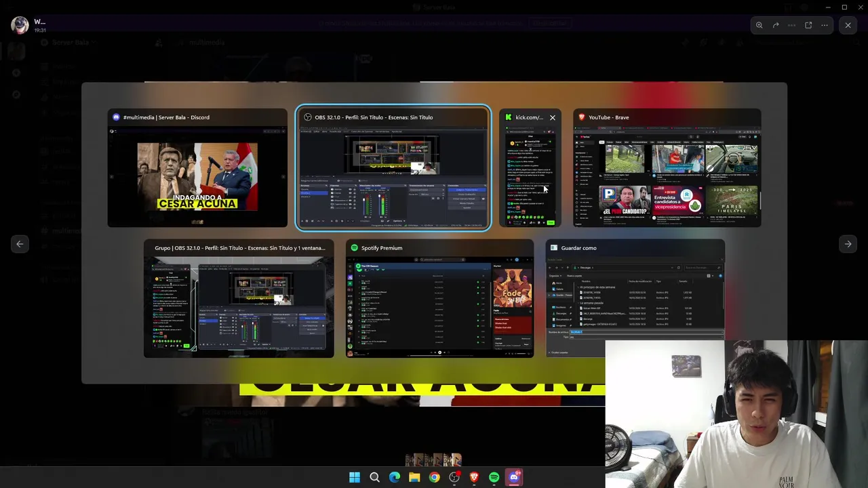The width and height of the screenshot is (868, 488).
Task: Close the kick.com window thumbnail
Action: [552, 117]
